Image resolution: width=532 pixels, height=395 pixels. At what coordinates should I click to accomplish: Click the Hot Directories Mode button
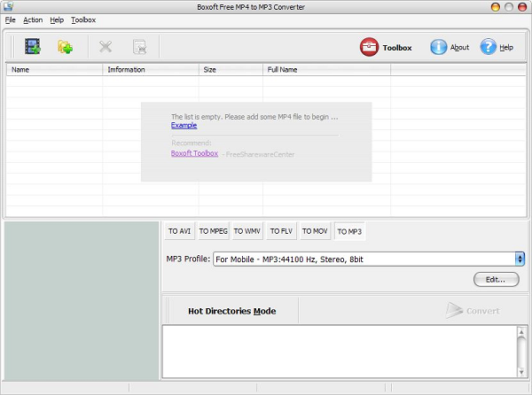pyautogui.click(x=231, y=311)
